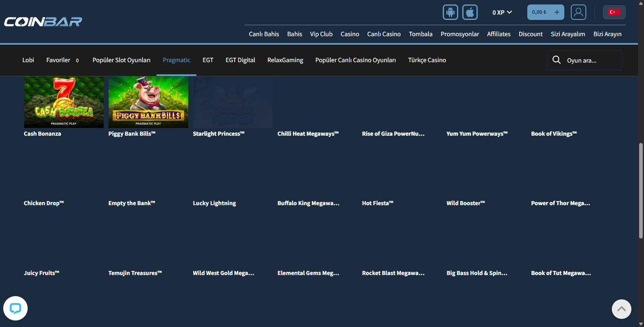Click the plus button beside balance
Screen dimensions: 644x327
click(557, 12)
